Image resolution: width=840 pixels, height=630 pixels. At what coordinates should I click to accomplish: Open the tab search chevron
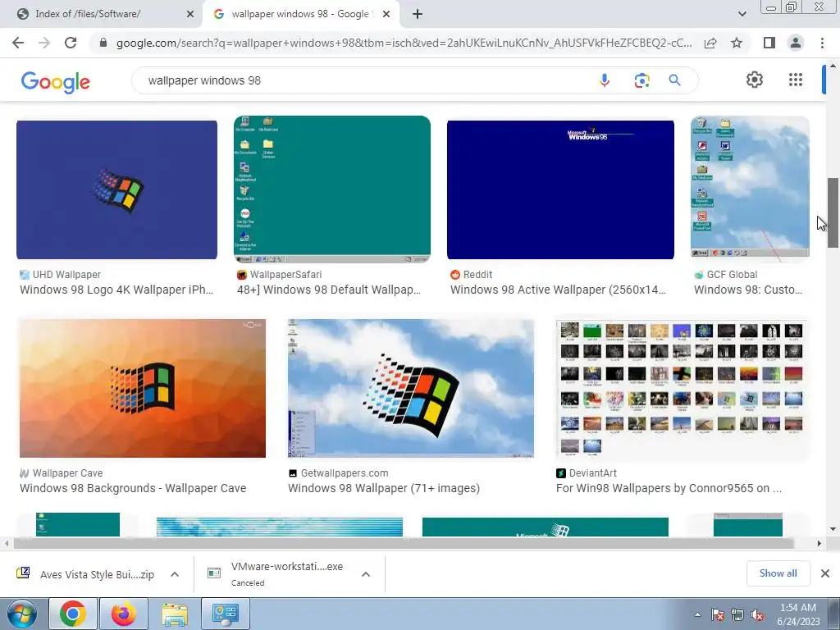tap(742, 14)
